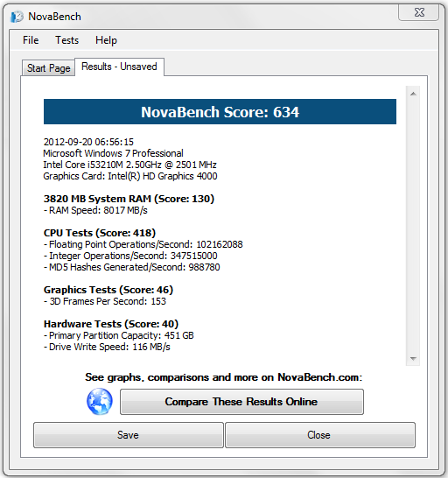Open the Tests menu
Viewport: 448px width, 478px height.
click(x=67, y=40)
